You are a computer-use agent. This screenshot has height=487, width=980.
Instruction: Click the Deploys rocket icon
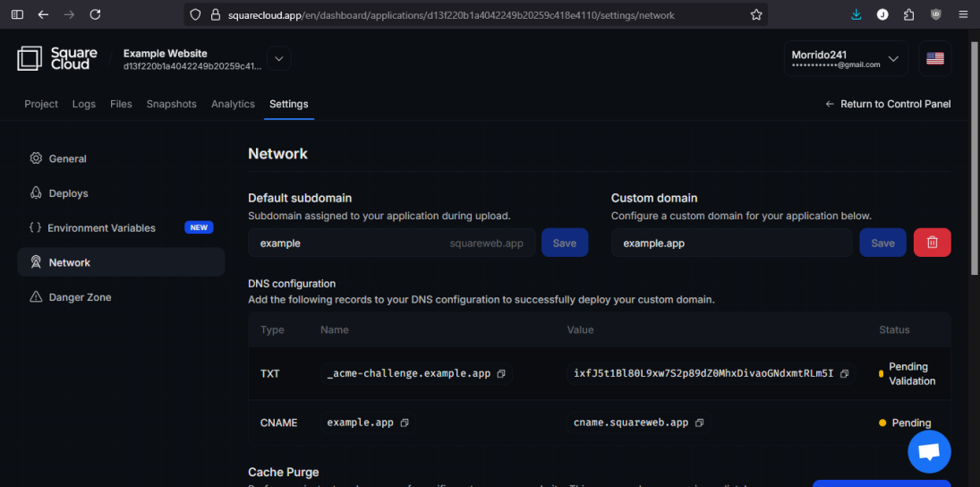coord(36,193)
